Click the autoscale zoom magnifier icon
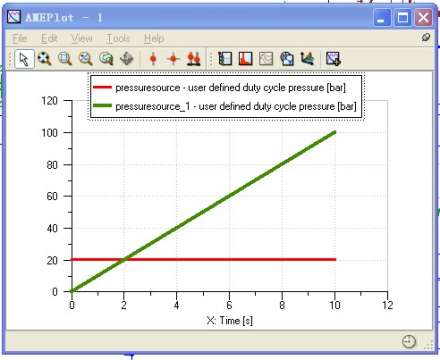The width and height of the screenshot is (440, 360). tap(44, 59)
